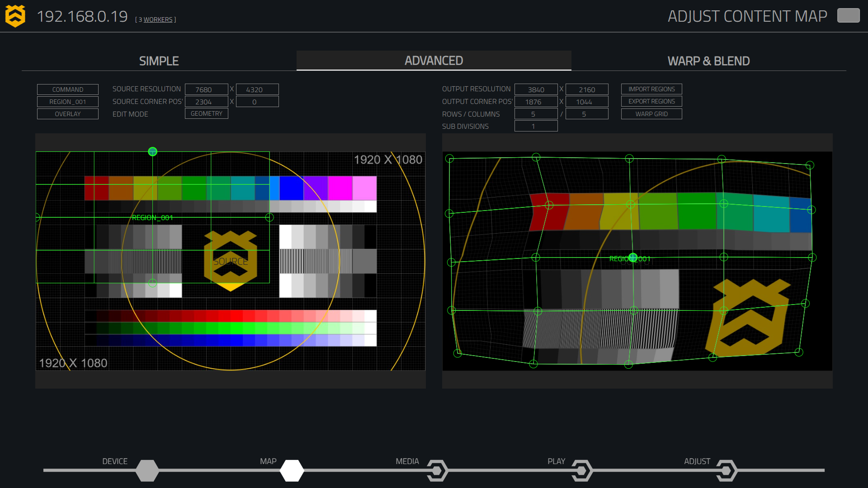Click the COMMAND button in controls
The width and height of the screenshot is (868, 488).
[x=67, y=89]
